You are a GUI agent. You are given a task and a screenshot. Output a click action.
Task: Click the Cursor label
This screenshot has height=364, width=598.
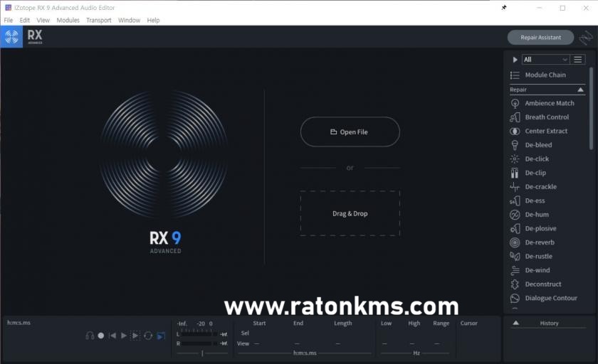point(468,323)
